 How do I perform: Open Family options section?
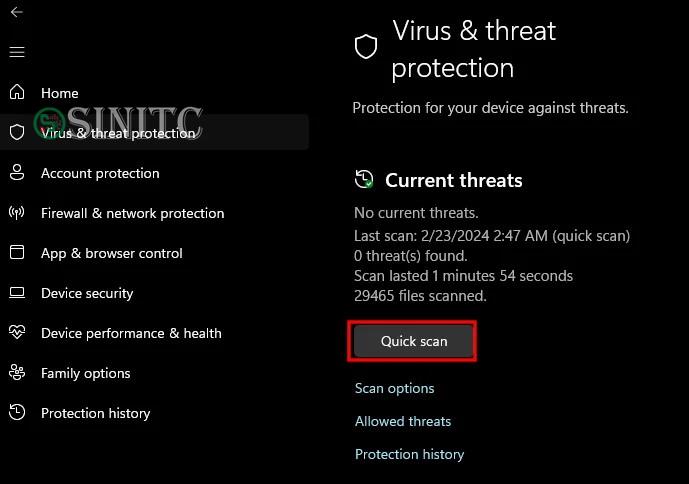(86, 373)
